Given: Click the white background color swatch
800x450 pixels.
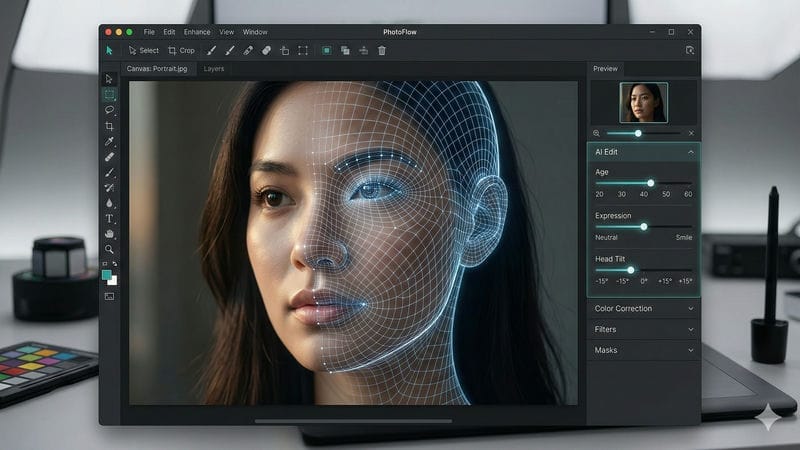Looking at the screenshot, I should coord(113,281).
